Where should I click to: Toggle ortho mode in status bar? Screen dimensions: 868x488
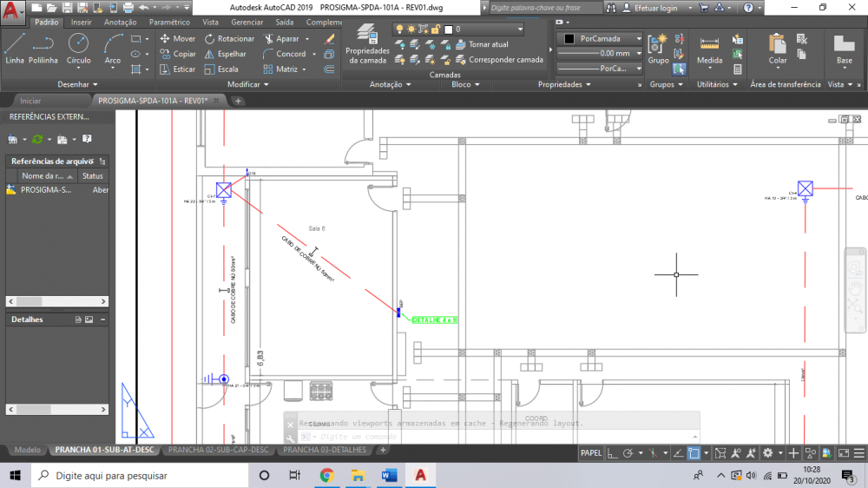(x=612, y=453)
